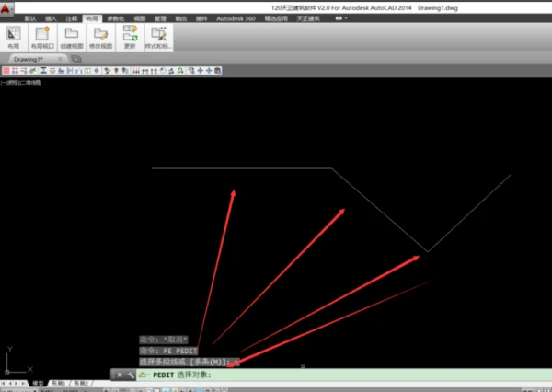Switch to the 布局1 layout tab
The width and height of the screenshot is (552, 392).
pyautogui.click(x=59, y=383)
